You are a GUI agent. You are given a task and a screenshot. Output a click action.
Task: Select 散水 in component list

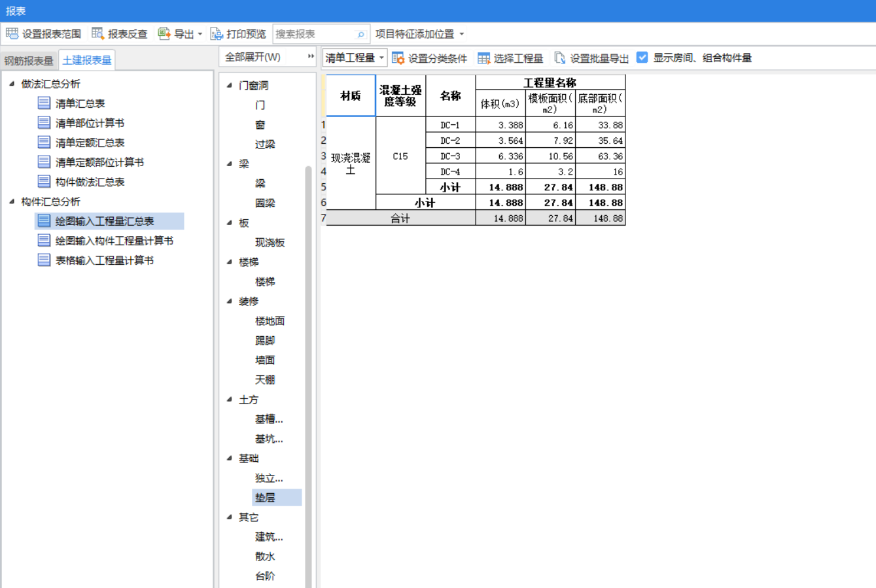265,556
